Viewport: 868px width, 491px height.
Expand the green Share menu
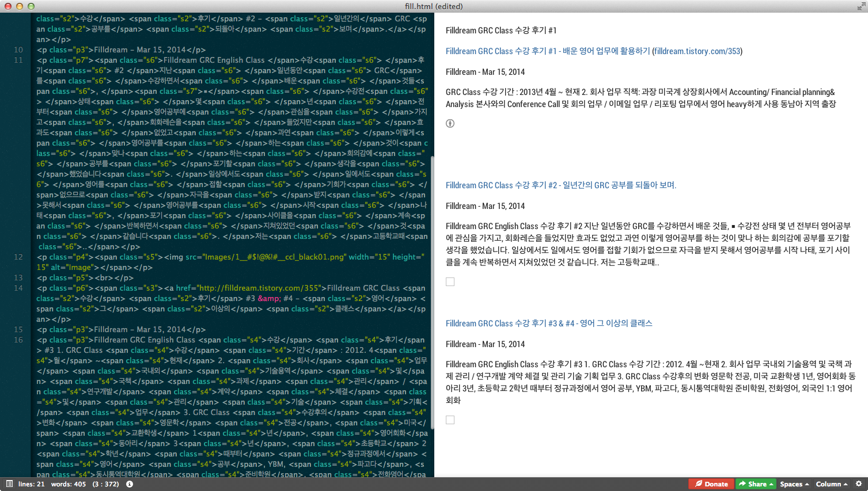tap(755, 484)
